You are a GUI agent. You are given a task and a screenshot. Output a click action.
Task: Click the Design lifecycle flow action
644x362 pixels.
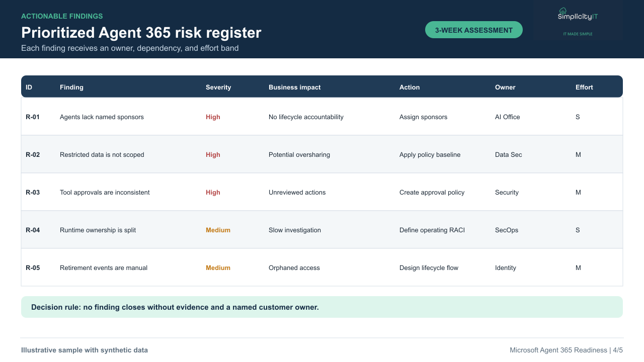(x=429, y=267)
